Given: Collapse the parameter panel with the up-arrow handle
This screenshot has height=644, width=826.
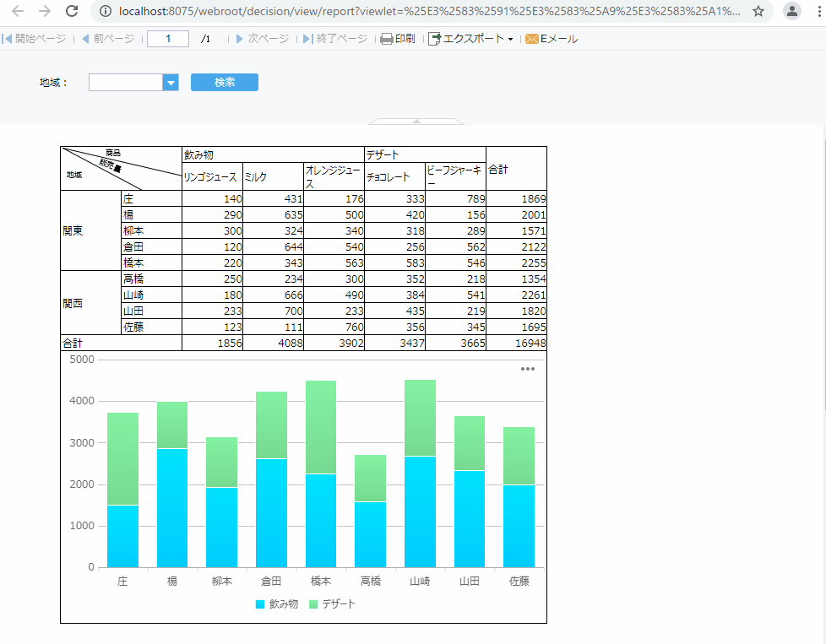Looking at the screenshot, I should [416, 121].
